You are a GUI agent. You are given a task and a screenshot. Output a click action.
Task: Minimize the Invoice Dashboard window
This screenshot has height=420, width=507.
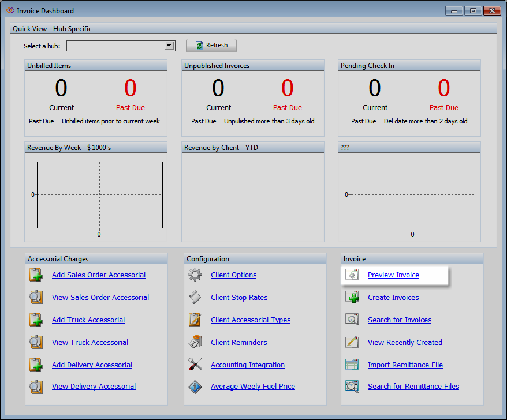point(454,11)
